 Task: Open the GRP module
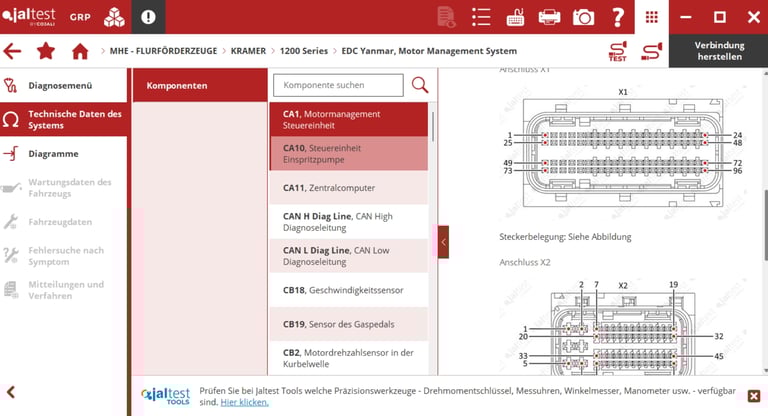[x=80, y=17]
